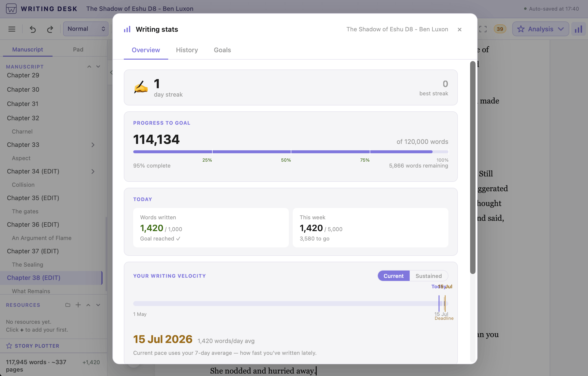The height and width of the screenshot is (376, 588).
Task: Click the Writing Desk logo icon
Action: coord(11,9)
